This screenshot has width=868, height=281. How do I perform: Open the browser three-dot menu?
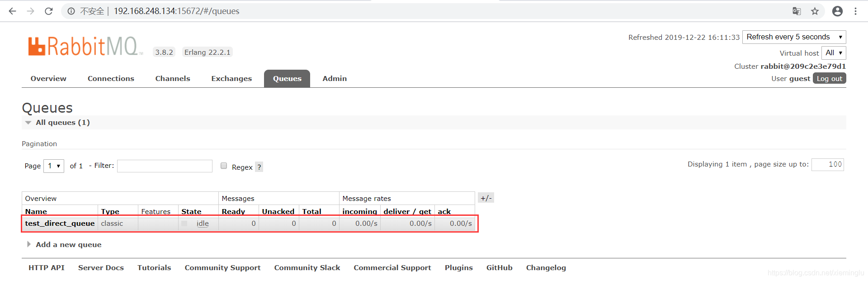click(x=855, y=11)
